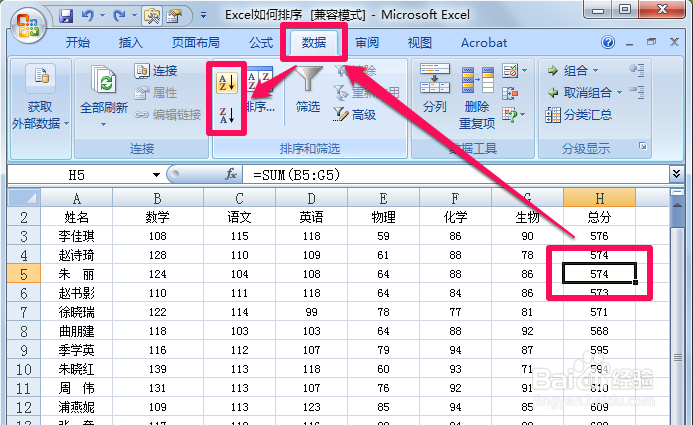Open the 开始 ribbon tab
This screenshot has height=425, width=693.
click(77, 42)
